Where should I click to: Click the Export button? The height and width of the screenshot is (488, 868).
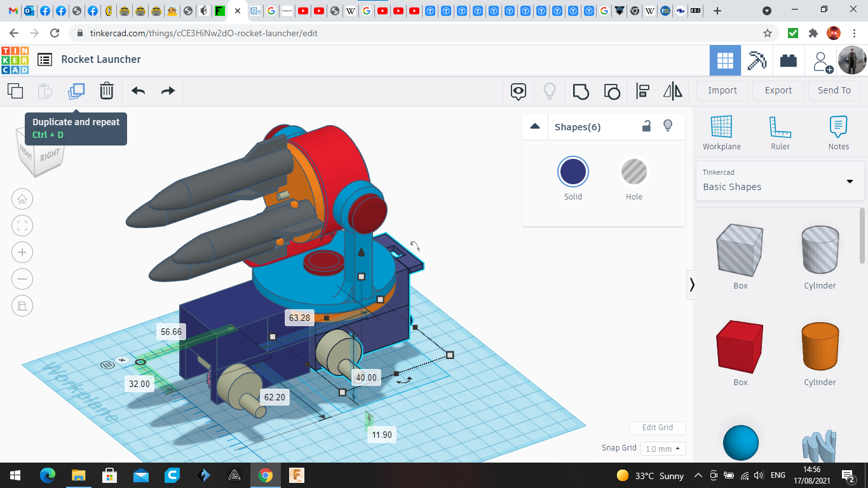778,90
